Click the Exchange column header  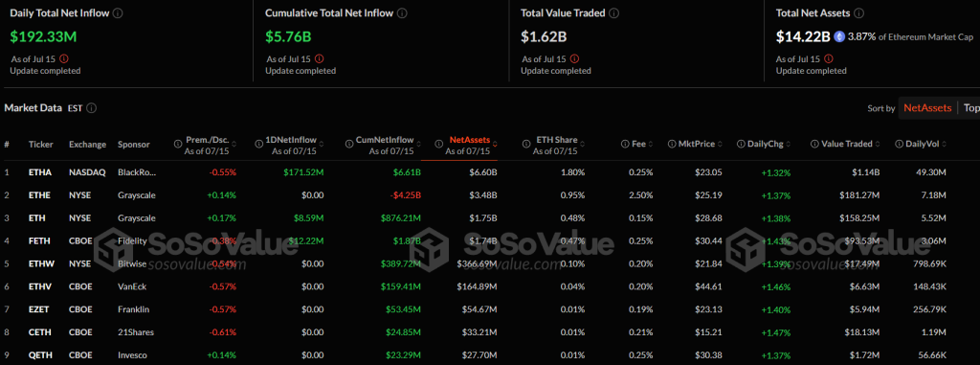point(87,144)
